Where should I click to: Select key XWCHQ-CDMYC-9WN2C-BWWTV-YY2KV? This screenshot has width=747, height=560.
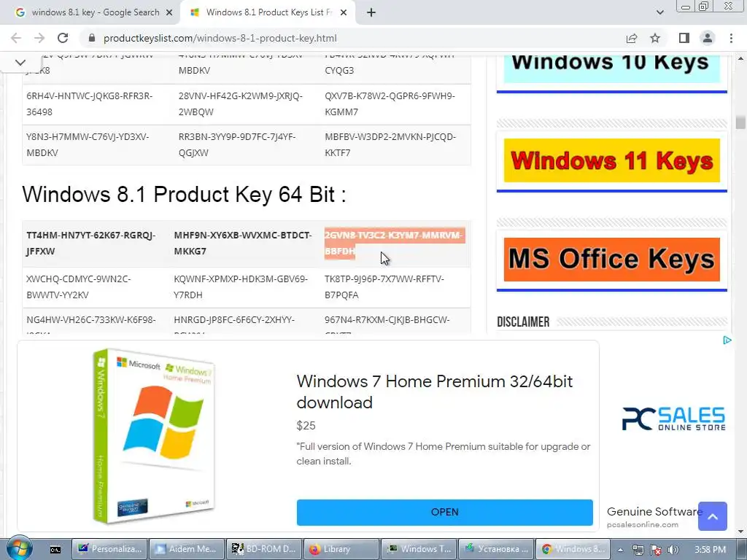(79, 287)
